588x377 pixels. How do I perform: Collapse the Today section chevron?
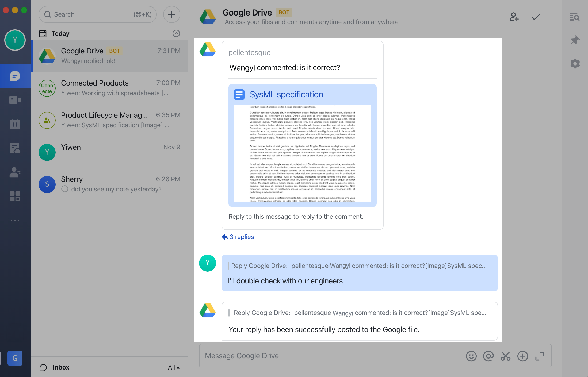pos(176,33)
